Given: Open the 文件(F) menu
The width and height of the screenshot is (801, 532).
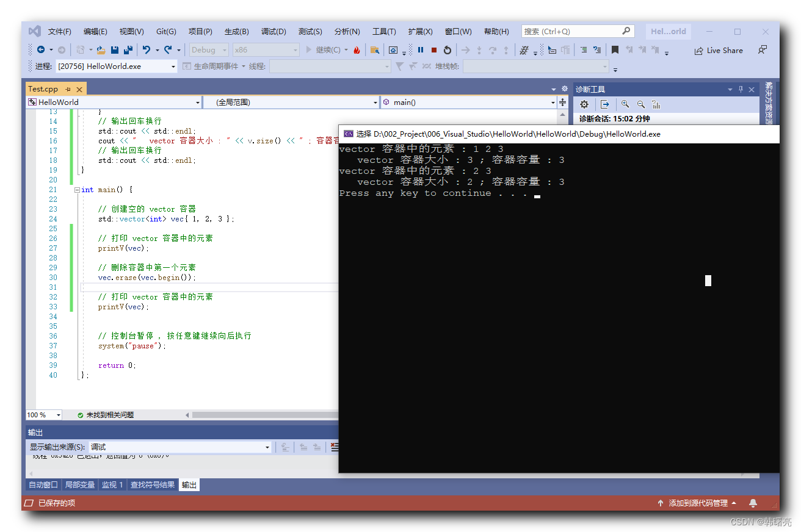Looking at the screenshot, I should point(60,32).
